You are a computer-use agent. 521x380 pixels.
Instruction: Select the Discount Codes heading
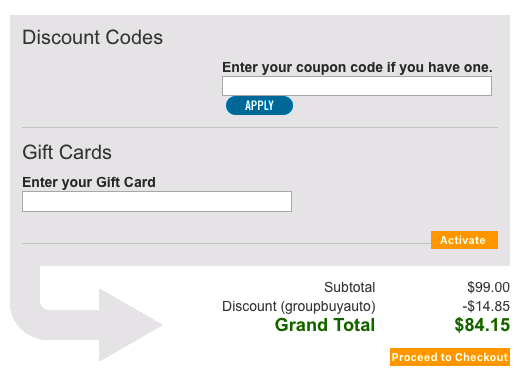(92, 37)
